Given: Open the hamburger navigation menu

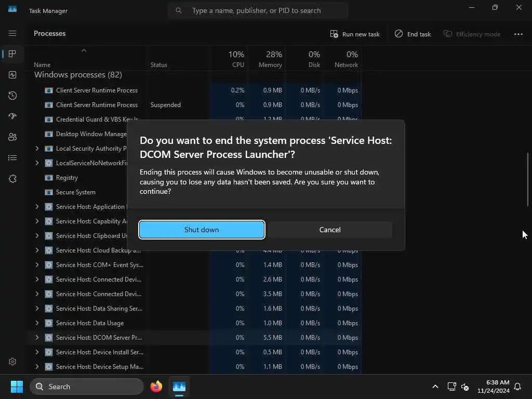Looking at the screenshot, I should point(12,33).
